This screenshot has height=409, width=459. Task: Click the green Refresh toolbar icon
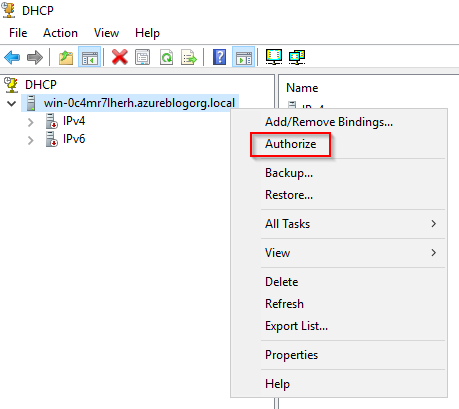point(166,57)
